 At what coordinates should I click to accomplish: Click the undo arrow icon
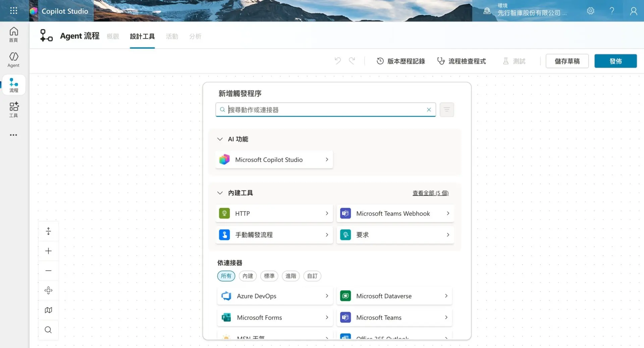point(338,61)
